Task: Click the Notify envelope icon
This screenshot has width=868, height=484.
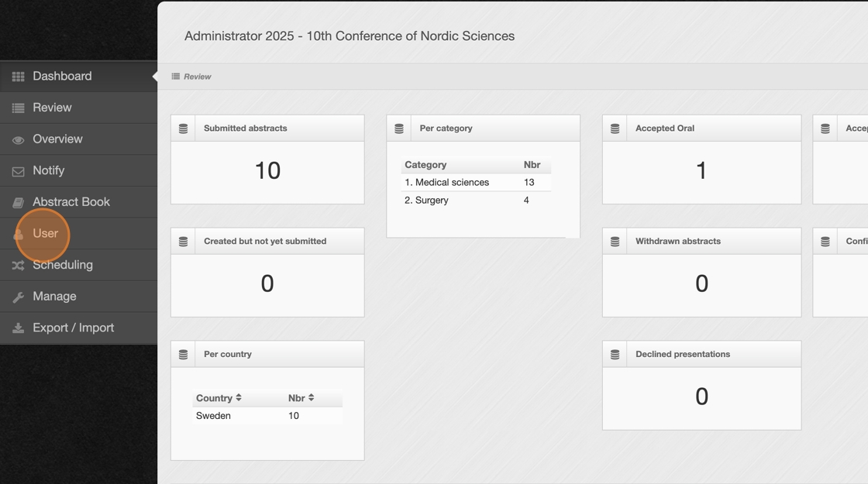Action: pos(18,171)
